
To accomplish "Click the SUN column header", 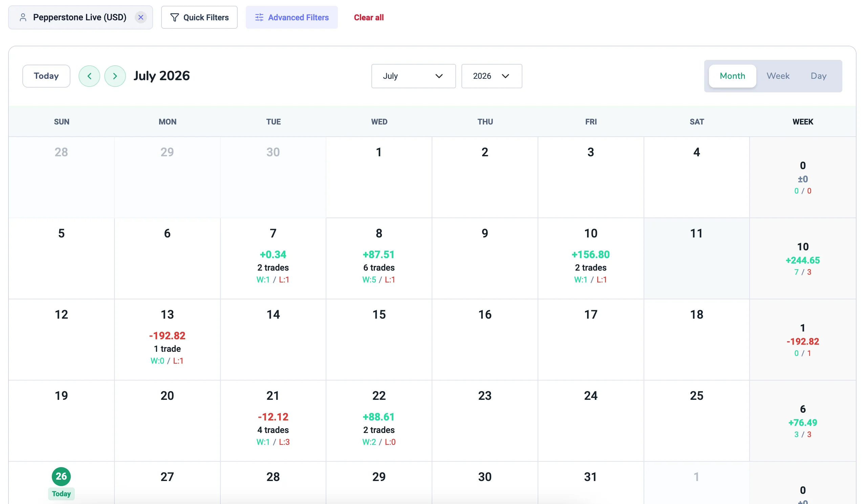I will (61, 122).
